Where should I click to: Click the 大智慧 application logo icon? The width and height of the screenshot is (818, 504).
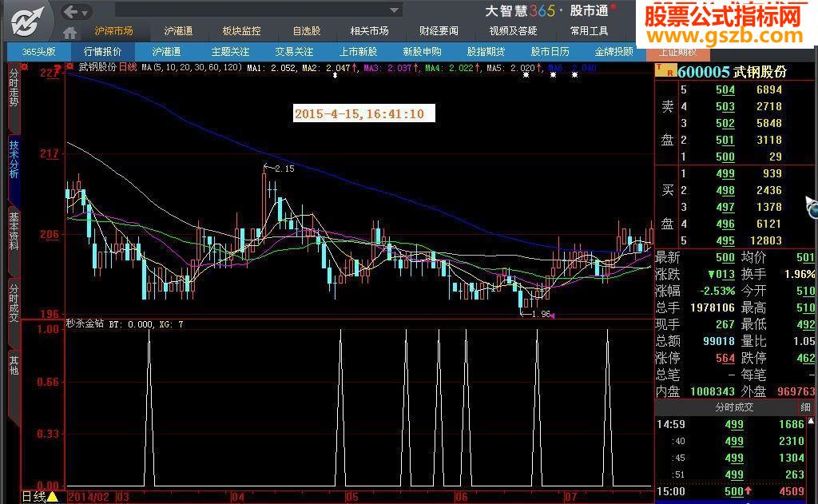(x=26, y=22)
